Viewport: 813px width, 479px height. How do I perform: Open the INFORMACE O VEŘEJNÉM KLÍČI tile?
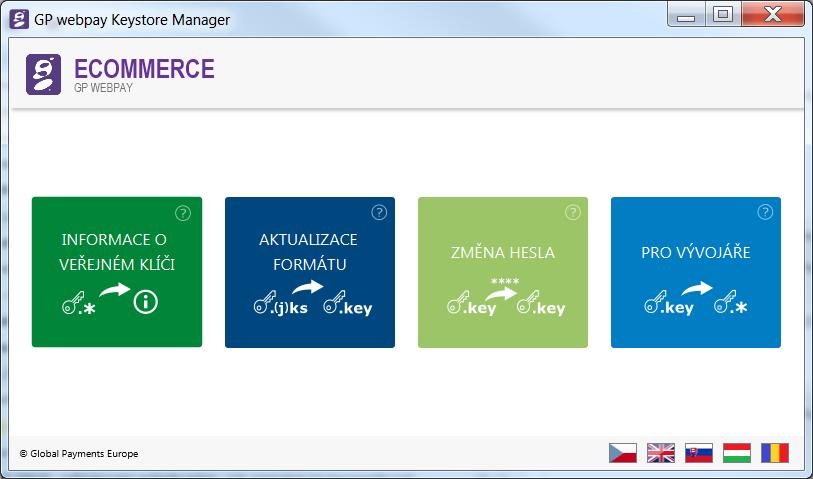click(x=117, y=272)
